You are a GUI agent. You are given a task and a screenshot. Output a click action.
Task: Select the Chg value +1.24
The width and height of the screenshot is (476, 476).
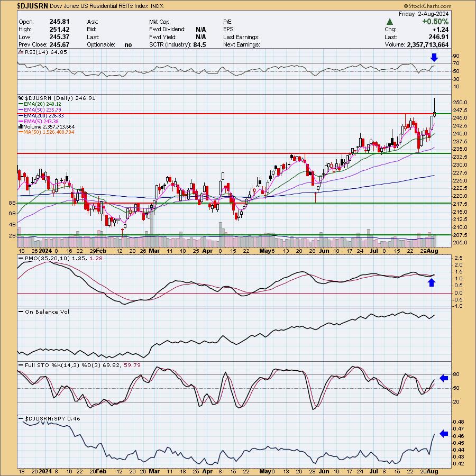pos(441,30)
